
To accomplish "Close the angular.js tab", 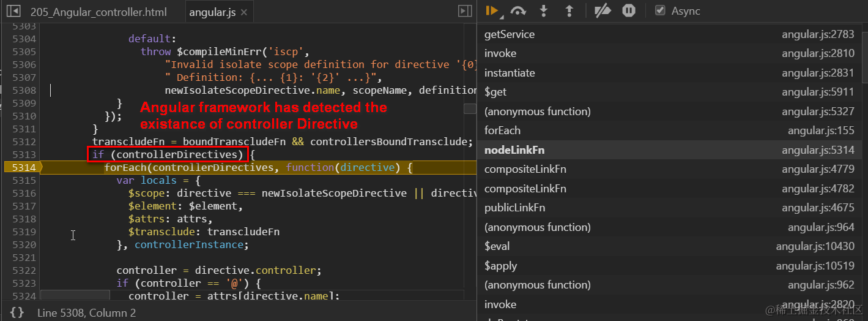I will pyautogui.click(x=243, y=12).
